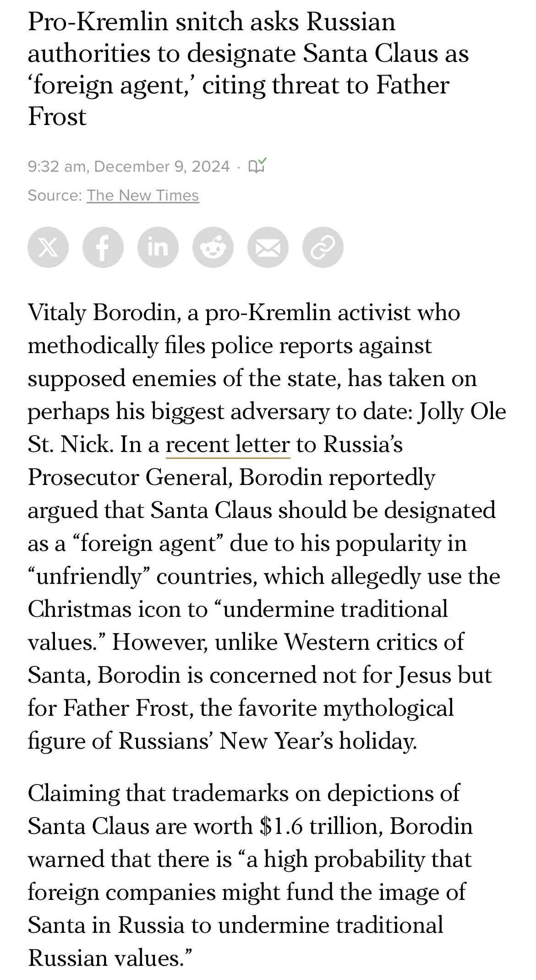536x980 pixels.
Task: Share the article on Reddit
Action: [213, 247]
